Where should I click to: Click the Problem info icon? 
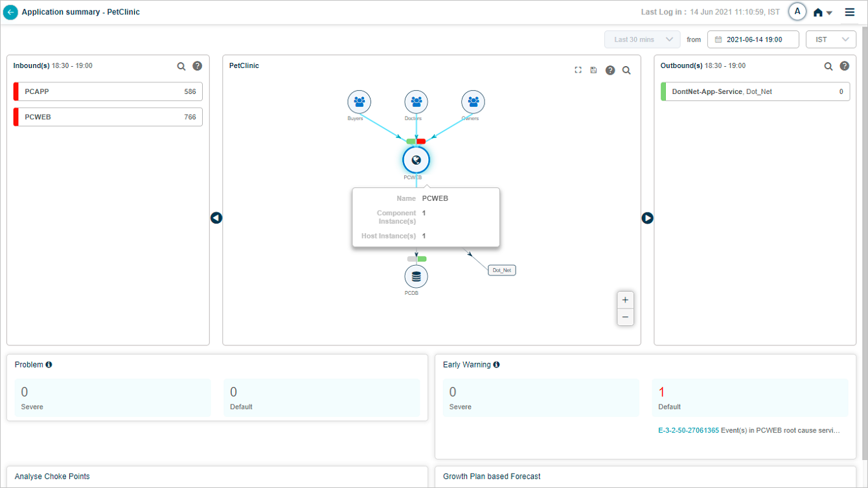click(49, 365)
